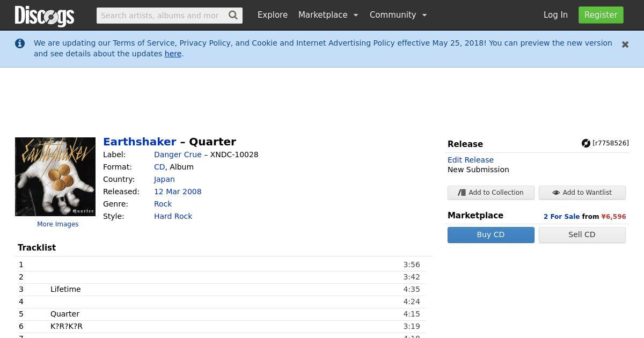Screen dimensions: 644x338
Task: Click the Hard Rock style link
Action: click(x=173, y=216)
